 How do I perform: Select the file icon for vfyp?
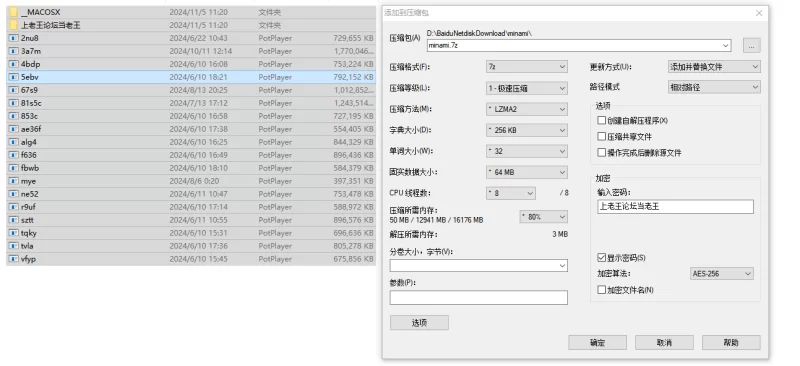(x=14, y=259)
